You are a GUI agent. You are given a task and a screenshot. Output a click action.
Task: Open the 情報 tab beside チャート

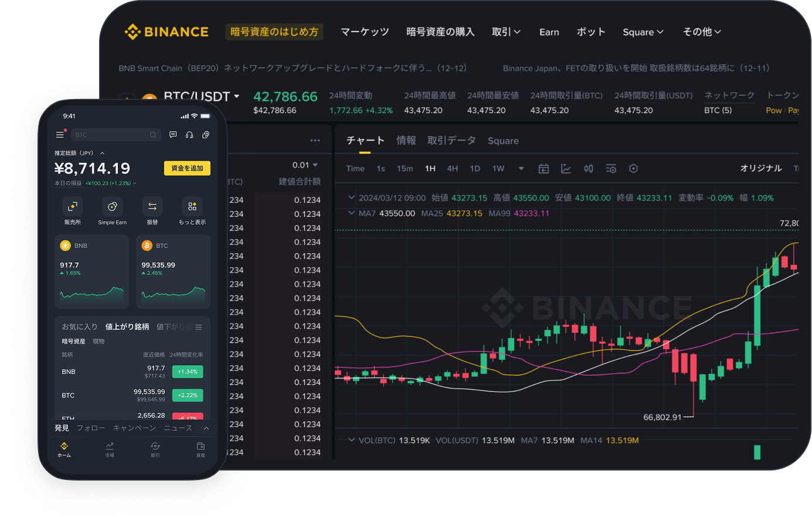click(406, 141)
